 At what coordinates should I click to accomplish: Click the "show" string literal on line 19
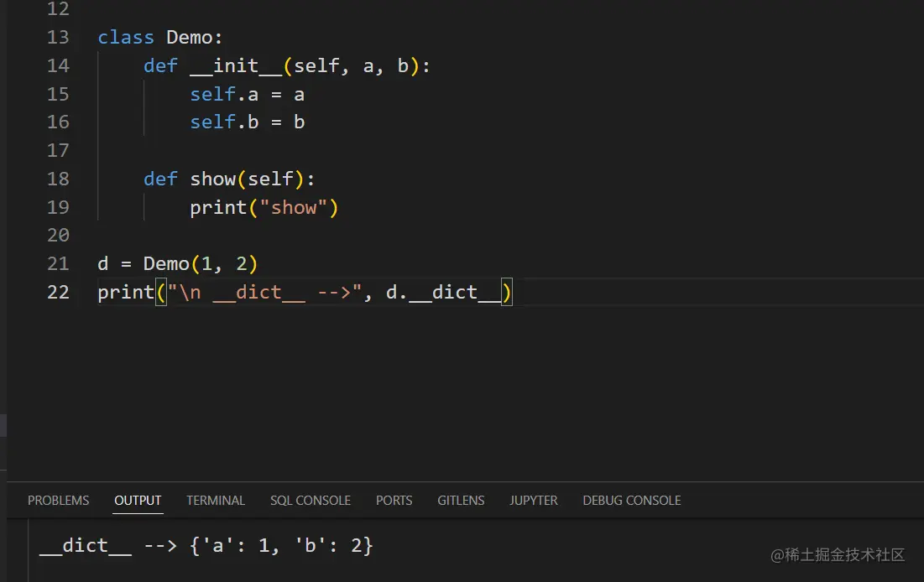pos(293,207)
